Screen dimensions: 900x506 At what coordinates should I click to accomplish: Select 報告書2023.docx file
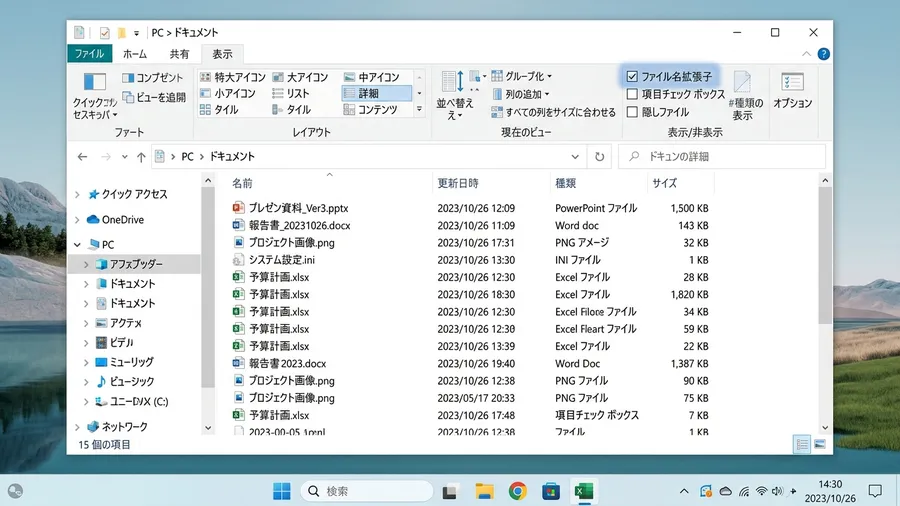tap(287, 363)
